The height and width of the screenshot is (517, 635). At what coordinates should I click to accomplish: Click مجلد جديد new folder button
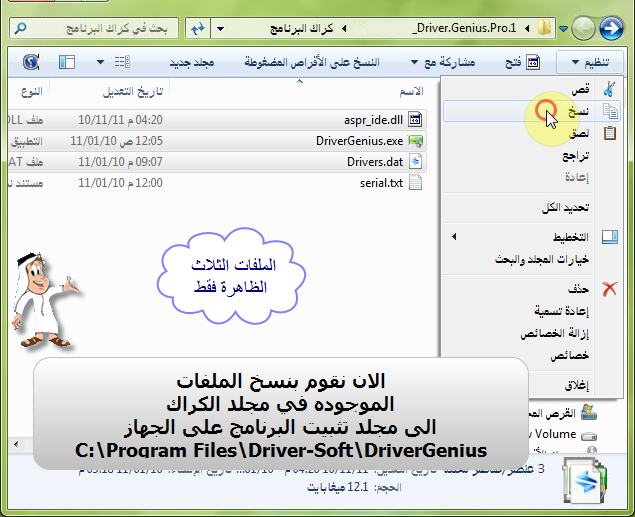coord(192,63)
